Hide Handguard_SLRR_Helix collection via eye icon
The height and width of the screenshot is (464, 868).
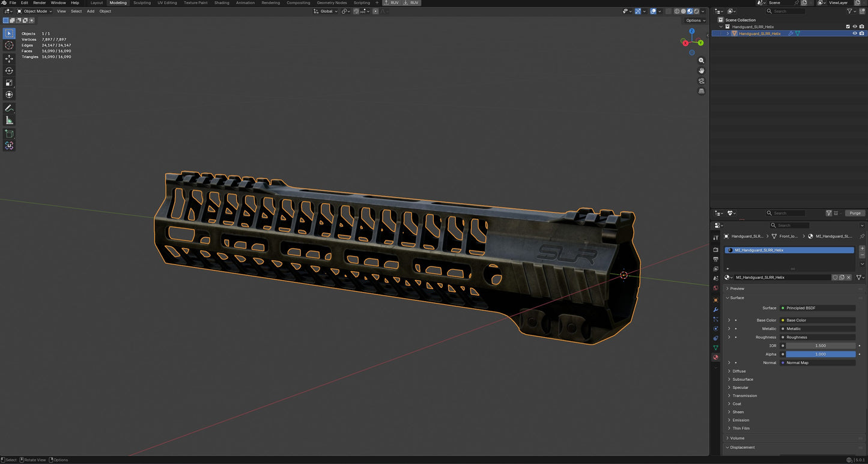pos(855,26)
